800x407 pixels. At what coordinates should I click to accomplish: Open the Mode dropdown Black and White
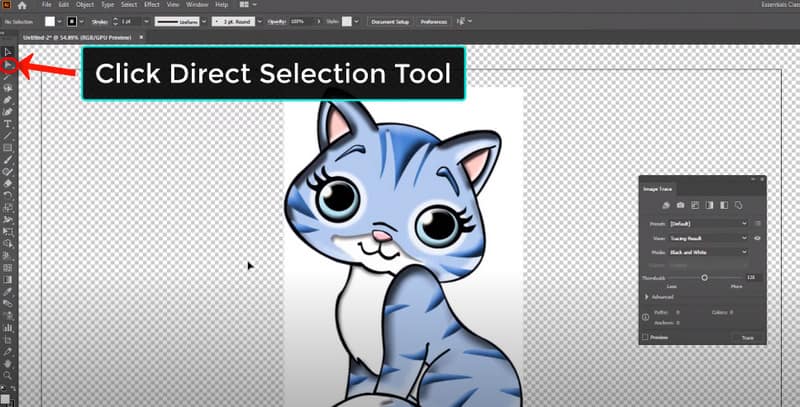pos(709,252)
